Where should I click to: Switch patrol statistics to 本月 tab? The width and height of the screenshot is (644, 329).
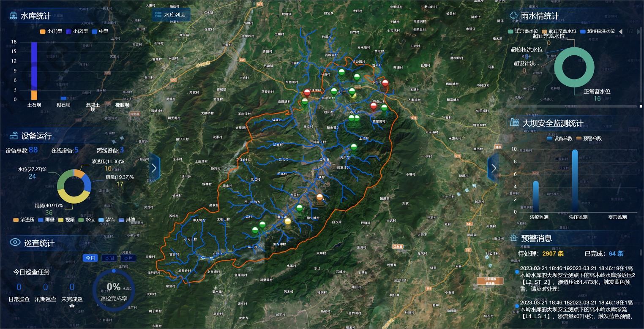tap(128, 258)
